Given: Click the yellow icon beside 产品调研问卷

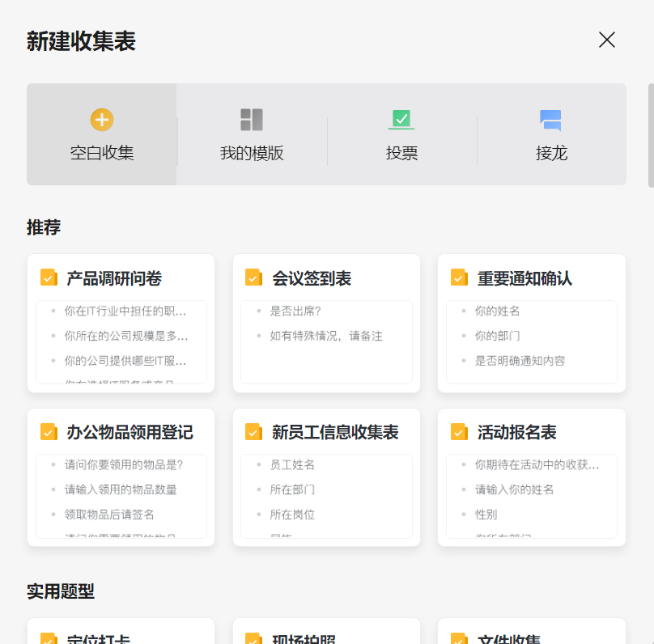Looking at the screenshot, I should pos(49,278).
